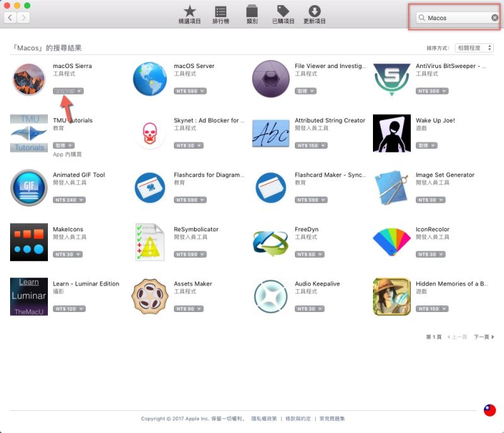Open the Audio Keepalive title text
This screenshot has width=504, height=433.
318,284
